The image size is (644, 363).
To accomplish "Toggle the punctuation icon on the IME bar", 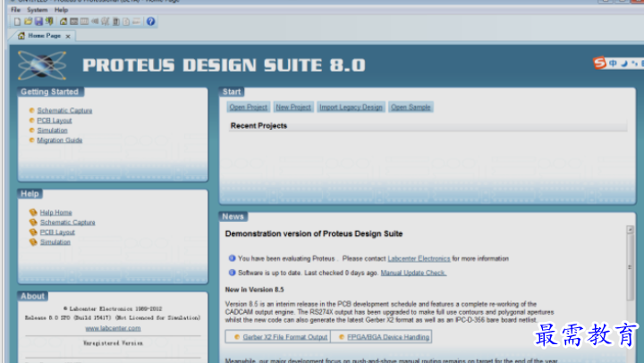I will (x=635, y=63).
